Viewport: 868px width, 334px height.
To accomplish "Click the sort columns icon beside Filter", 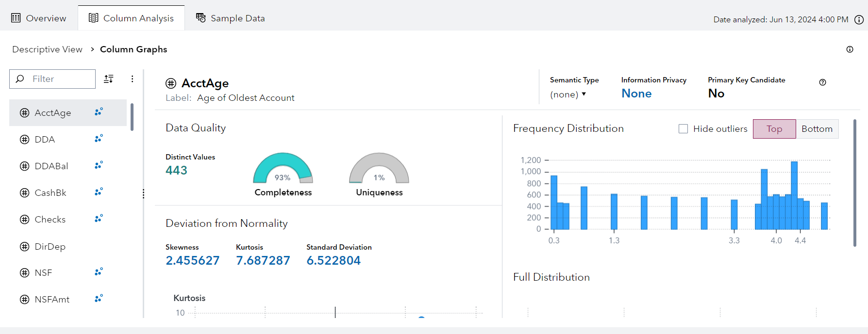I will point(109,79).
